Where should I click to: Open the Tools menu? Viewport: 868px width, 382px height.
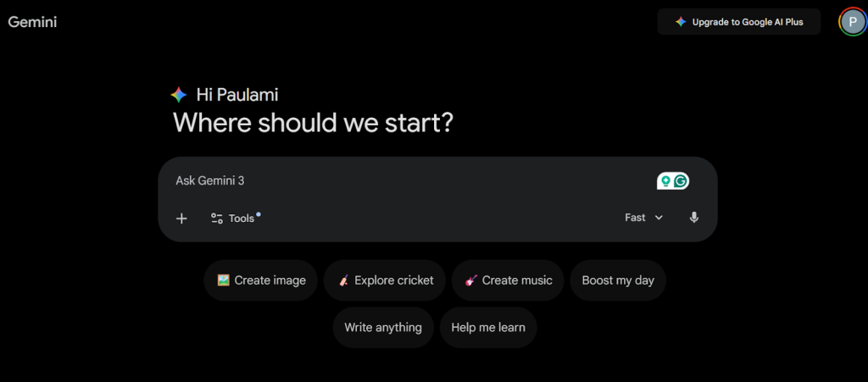point(234,219)
